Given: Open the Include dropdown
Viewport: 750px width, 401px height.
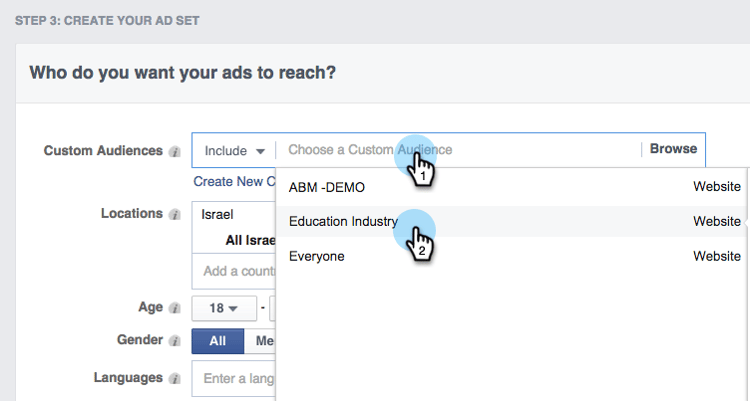Looking at the screenshot, I should click(x=234, y=150).
